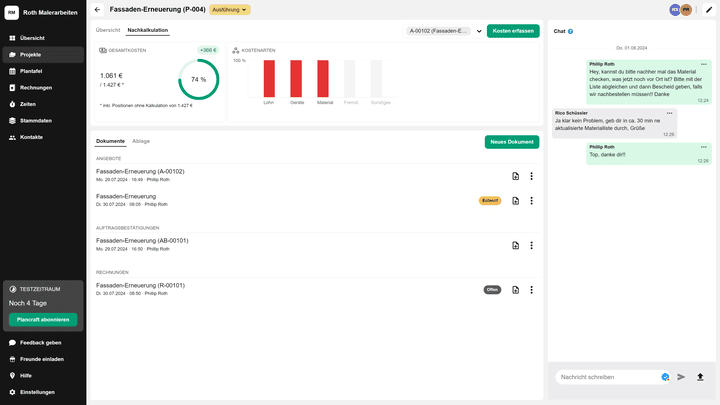Open Zeiten in the sidebar

[28, 104]
